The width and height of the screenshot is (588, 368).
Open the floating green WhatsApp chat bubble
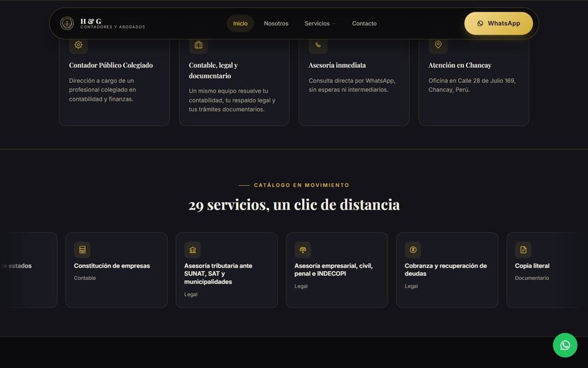coord(564,345)
